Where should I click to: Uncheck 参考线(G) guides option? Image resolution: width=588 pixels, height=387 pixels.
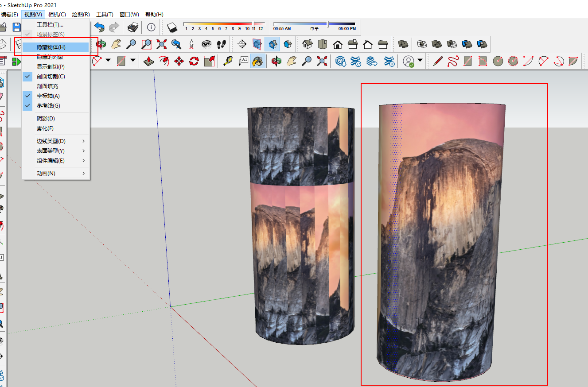(56, 106)
